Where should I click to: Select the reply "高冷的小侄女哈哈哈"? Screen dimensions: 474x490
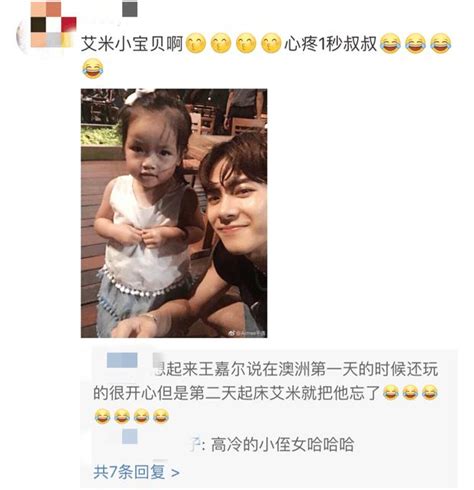click(x=282, y=445)
